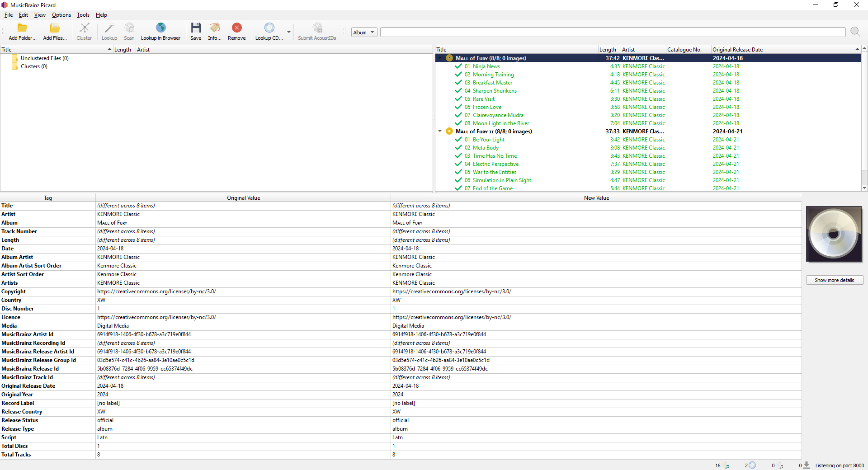868x470 pixels.
Task: Open the Options menu
Action: (x=61, y=15)
